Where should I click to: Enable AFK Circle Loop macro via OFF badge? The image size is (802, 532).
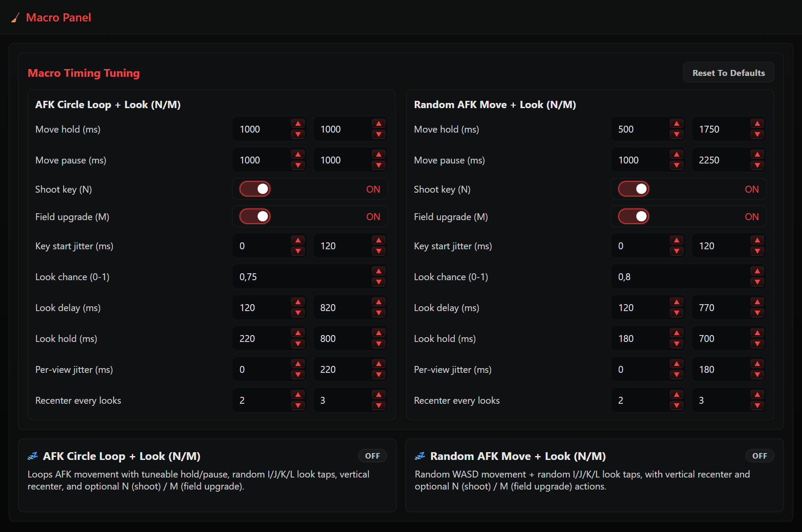pyautogui.click(x=372, y=456)
